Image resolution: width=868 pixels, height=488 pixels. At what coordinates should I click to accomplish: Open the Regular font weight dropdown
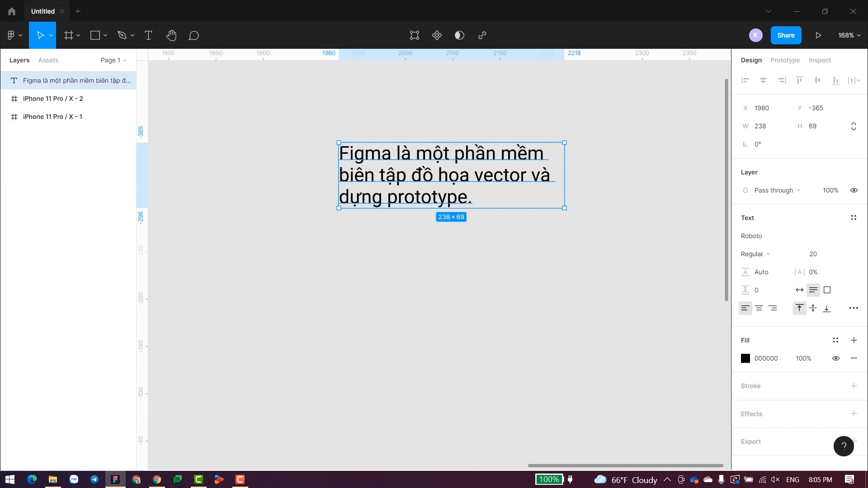[755, 254]
